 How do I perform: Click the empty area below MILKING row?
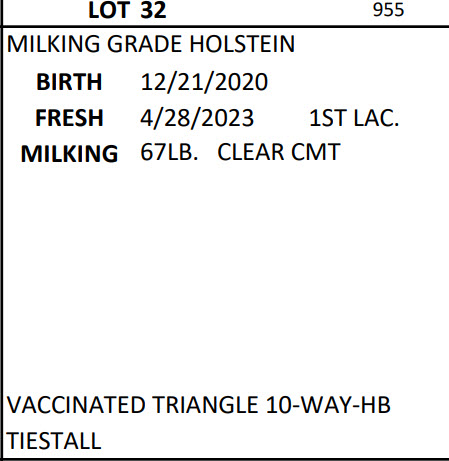(x=225, y=277)
